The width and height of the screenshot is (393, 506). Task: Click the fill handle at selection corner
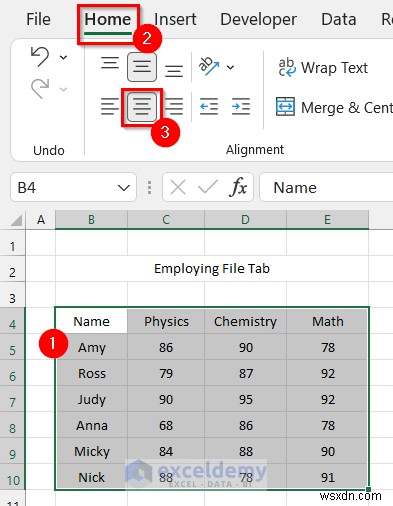368,489
